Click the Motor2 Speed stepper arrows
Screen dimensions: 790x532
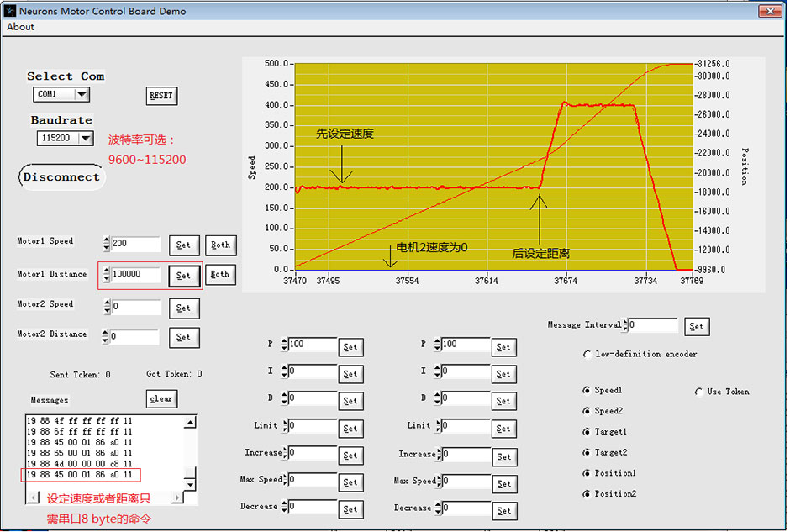pyautogui.click(x=107, y=307)
